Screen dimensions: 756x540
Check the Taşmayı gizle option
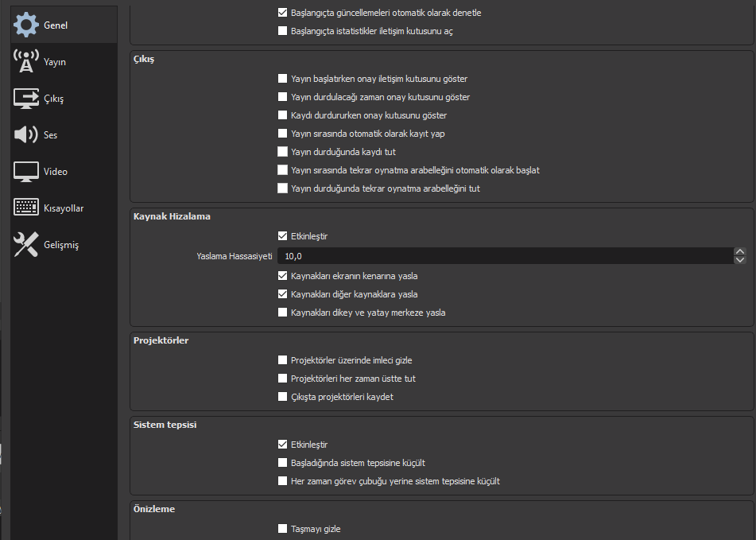pos(282,529)
